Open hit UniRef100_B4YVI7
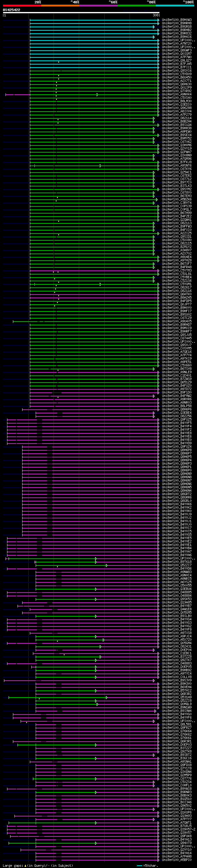Screen dimensions: 197x868 (x=176, y=528)
